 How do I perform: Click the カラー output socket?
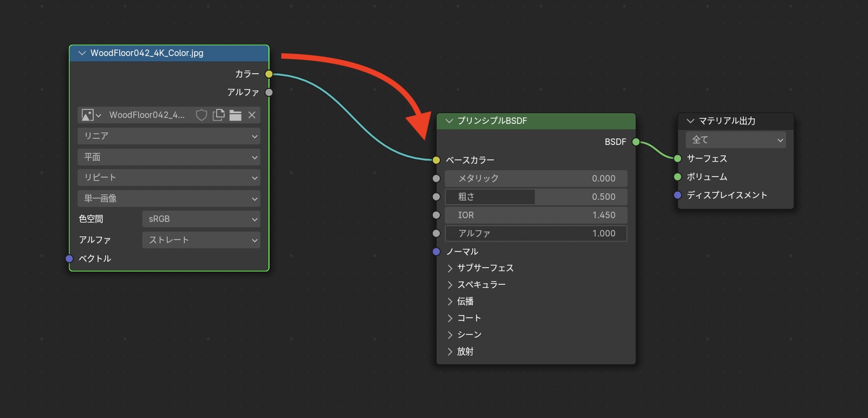click(x=269, y=74)
